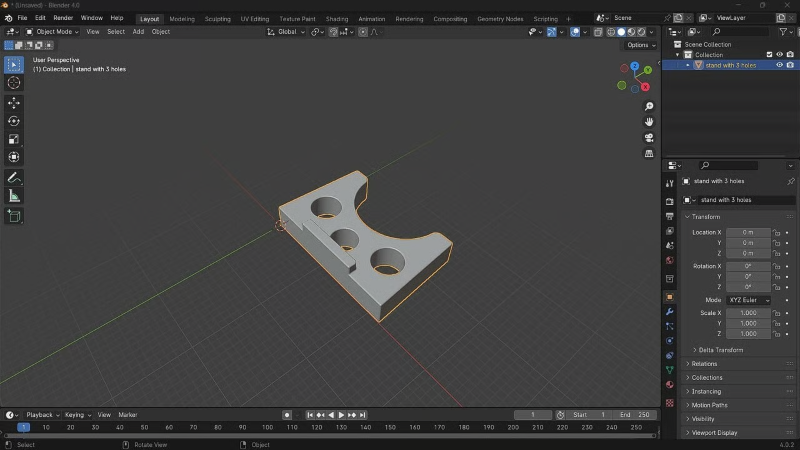Open the Texture properties tab
The image size is (800, 450).
click(669, 403)
